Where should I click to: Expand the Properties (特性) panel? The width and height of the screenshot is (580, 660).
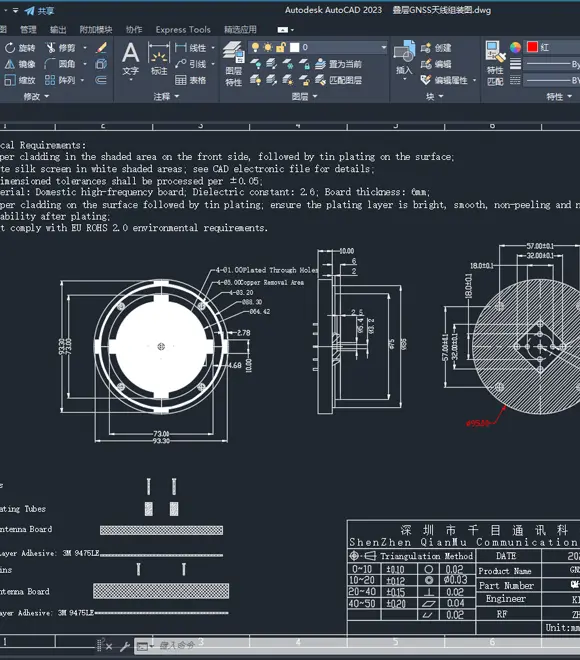point(559,96)
